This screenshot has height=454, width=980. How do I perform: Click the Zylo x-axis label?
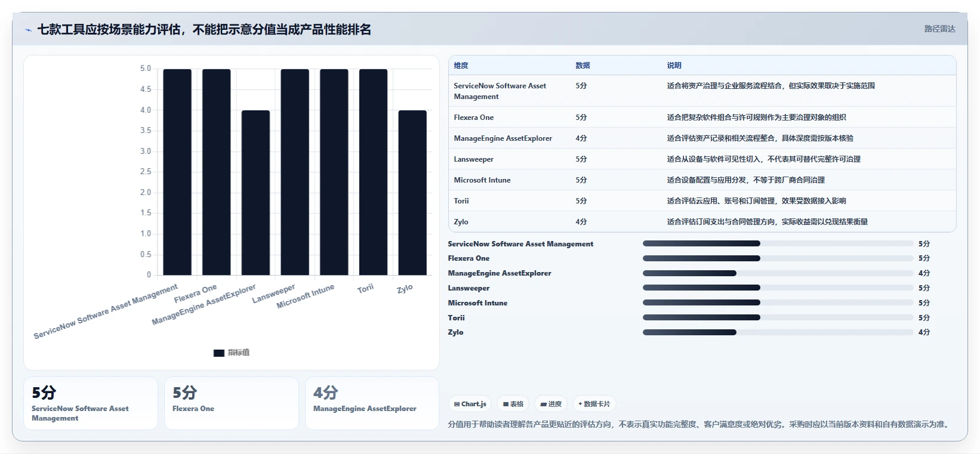pos(405,289)
